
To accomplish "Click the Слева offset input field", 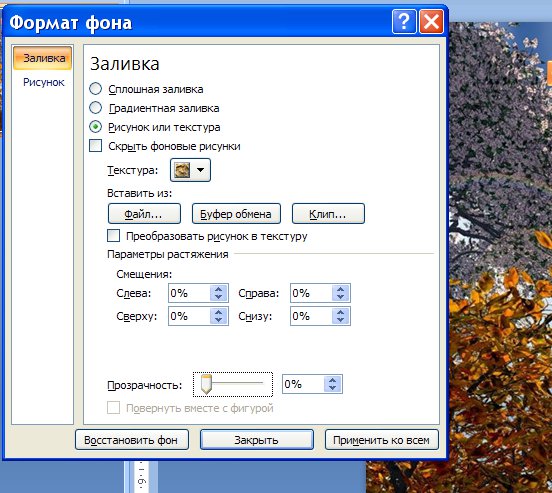I will [x=189, y=293].
